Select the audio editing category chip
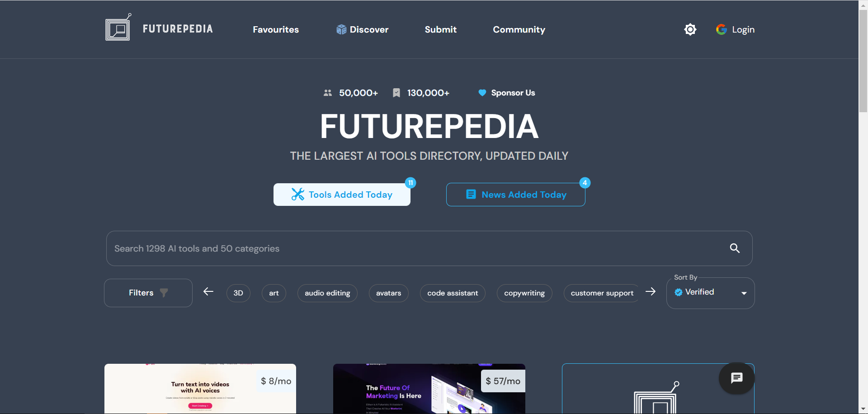868x414 pixels. [327, 293]
